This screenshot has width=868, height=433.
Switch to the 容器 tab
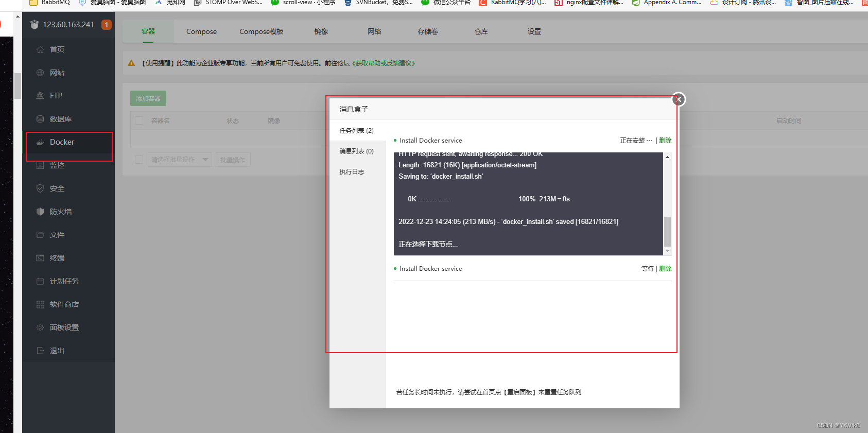148,31
